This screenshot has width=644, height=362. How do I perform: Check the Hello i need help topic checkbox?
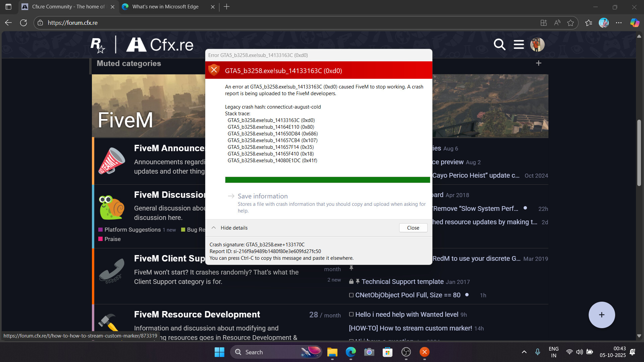coord(351,314)
